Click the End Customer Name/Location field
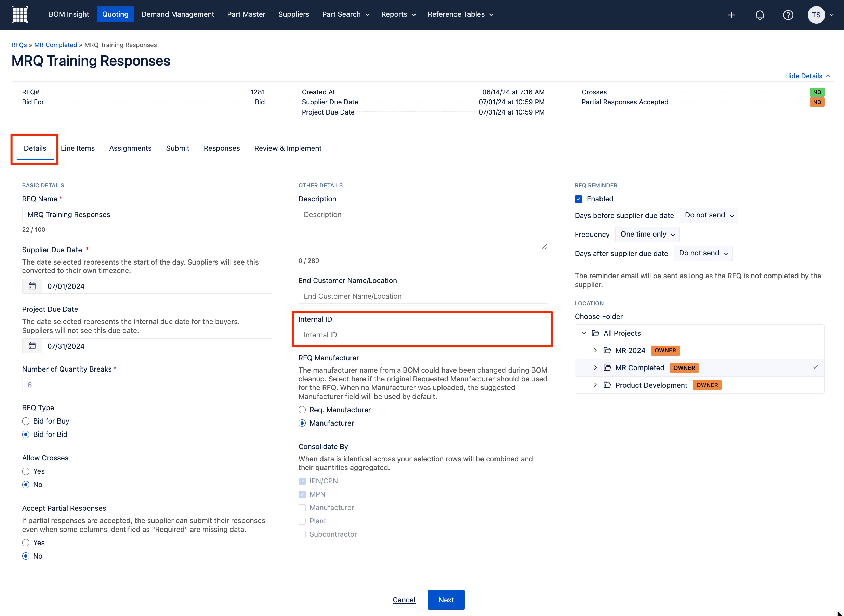Image resolution: width=844 pixels, height=616 pixels. point(423,296)
